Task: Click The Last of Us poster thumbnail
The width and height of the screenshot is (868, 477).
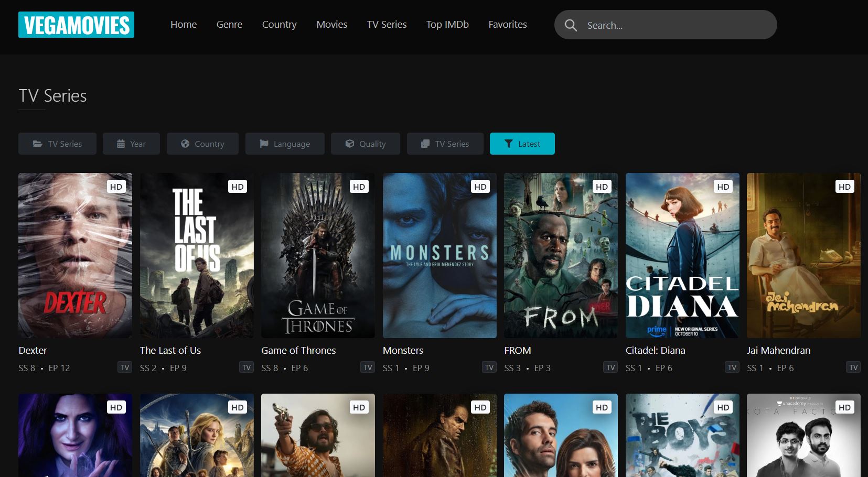Action: point(197,255)
